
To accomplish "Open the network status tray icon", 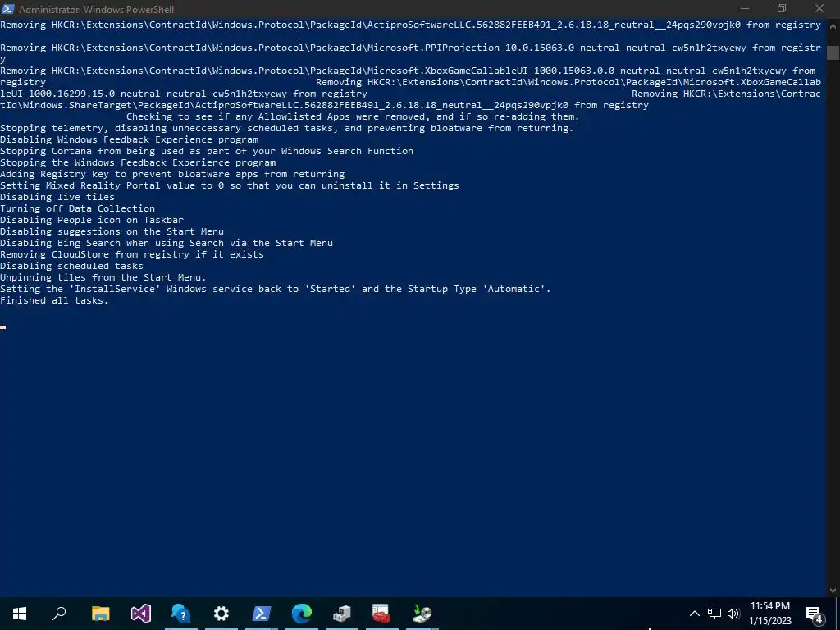I will [x=714, y=614].
